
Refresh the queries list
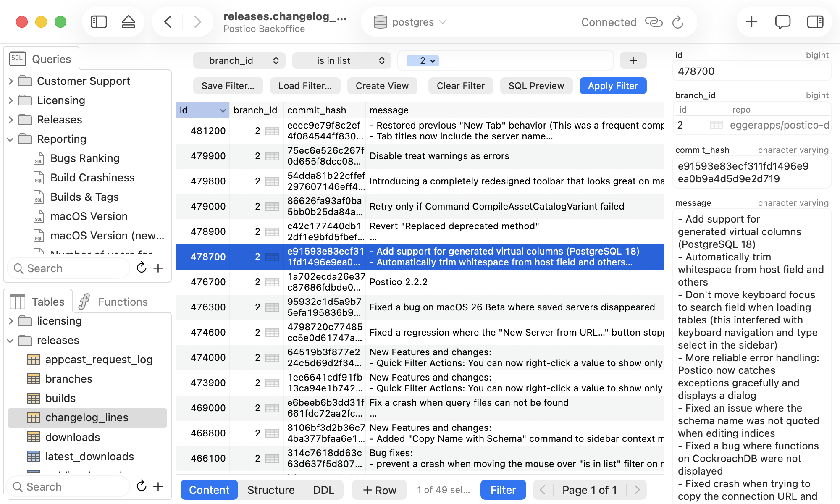142,268
